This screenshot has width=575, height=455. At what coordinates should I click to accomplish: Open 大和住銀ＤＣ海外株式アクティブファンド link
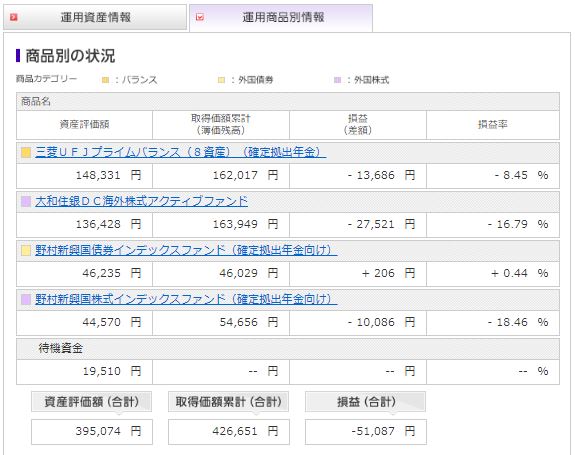(x=142, y=201)
